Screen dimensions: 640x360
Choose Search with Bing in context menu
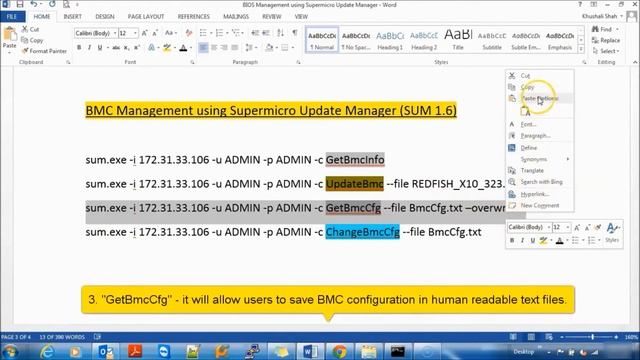pyautogui.click(x=541, y=182)
